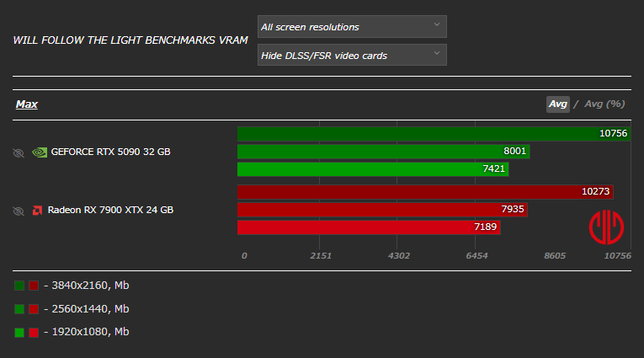Image resolution: width=644 pixels, height=358 pixels.
Task: Click the axis label 0
Action: tap(244, 256)
